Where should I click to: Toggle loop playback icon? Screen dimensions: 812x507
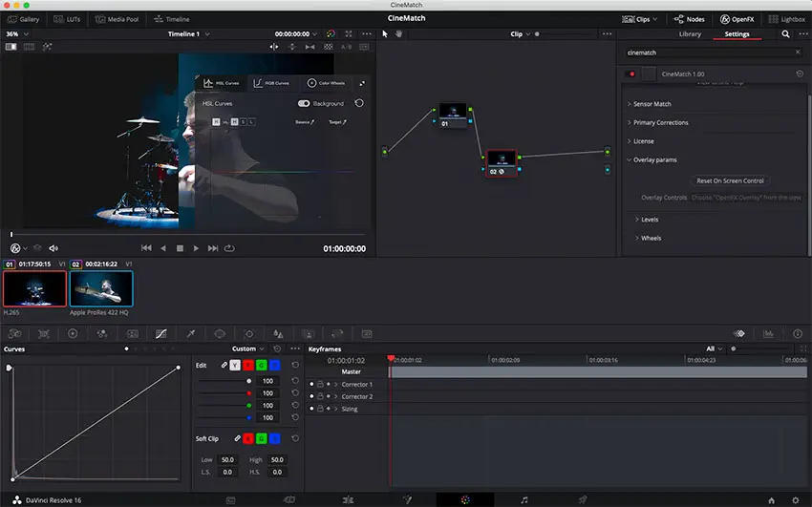tap(229, 248)
